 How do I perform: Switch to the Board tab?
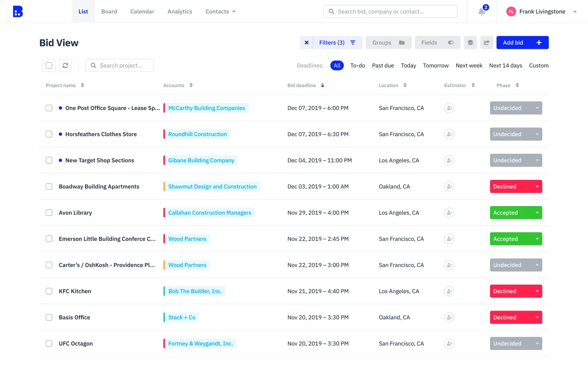pos(109,12)
